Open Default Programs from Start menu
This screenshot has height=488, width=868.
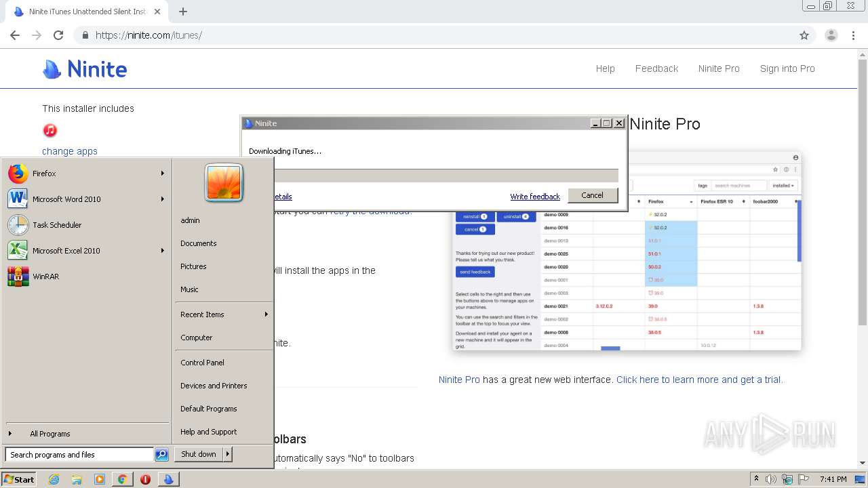pyautogui.click(x=208, y=409)
